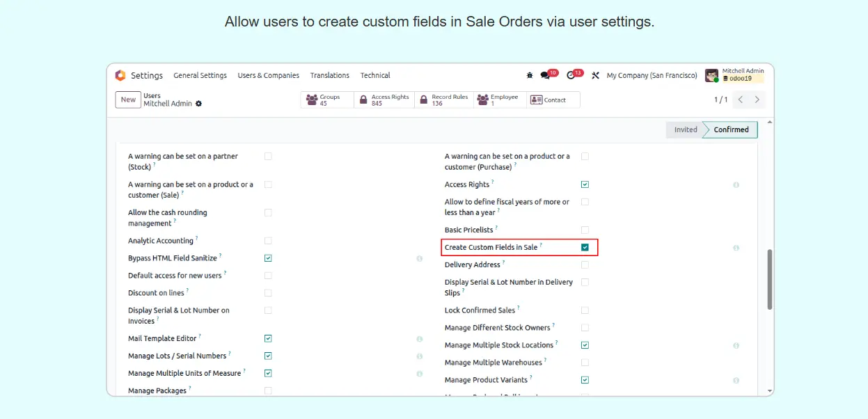The width and height of the screenshot is (868, 419).
Task: Click the New button
Action: [128, 100]
